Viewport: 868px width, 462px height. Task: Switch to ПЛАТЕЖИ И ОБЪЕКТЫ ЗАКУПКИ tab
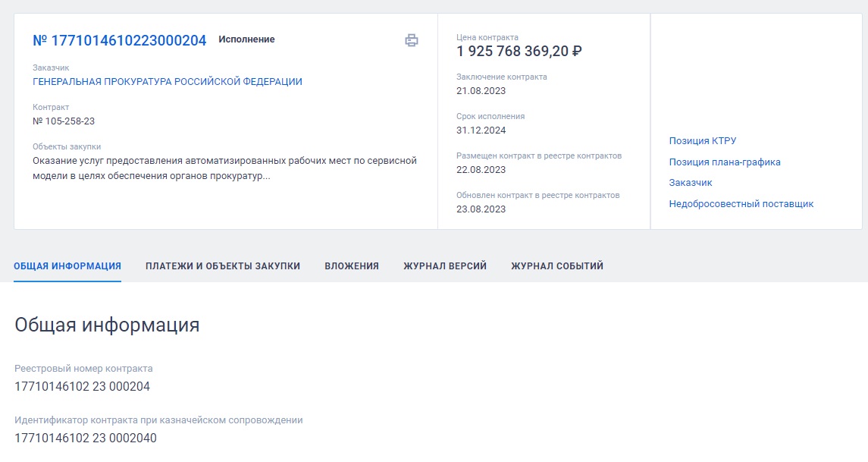[x=223, y=266]
